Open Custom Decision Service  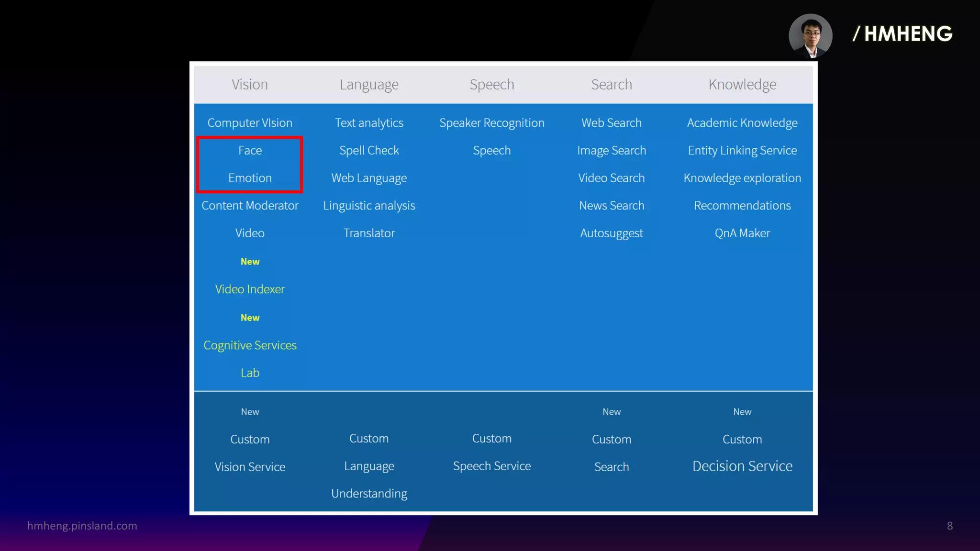pyautogui.click(x=742, y=452)
